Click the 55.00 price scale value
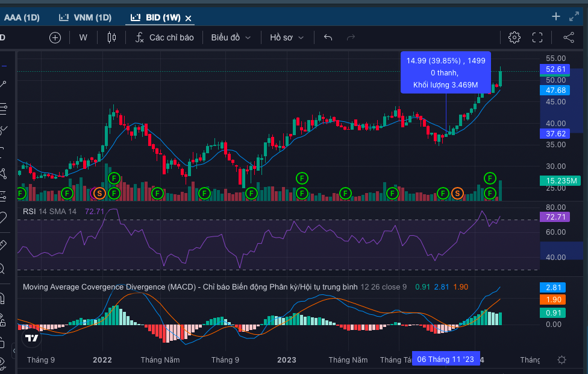Screen dimensions: 588x374 [555, 58]
